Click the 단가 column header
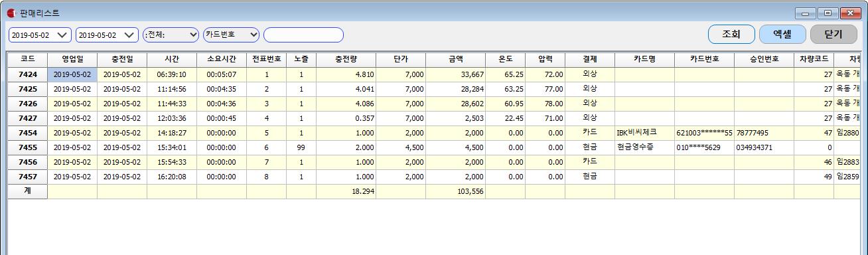Image resolution: width=868 pixels, height=255 pixels. tap(401, 59)
